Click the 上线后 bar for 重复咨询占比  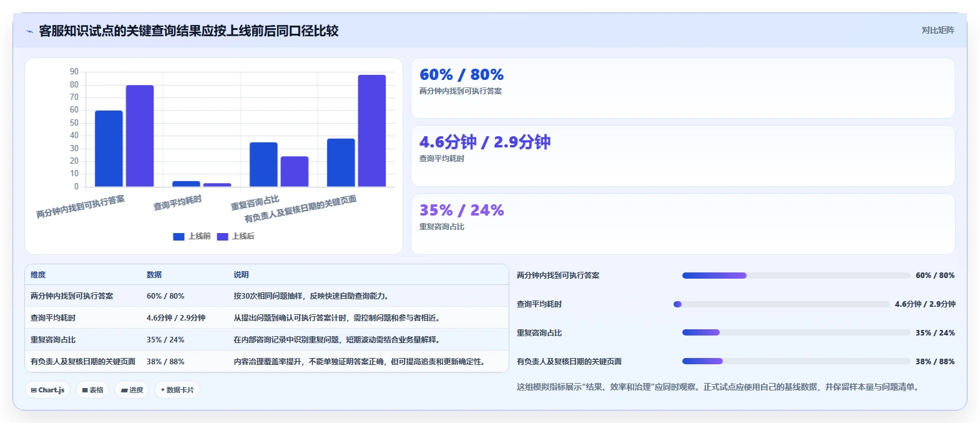point(295,171)
